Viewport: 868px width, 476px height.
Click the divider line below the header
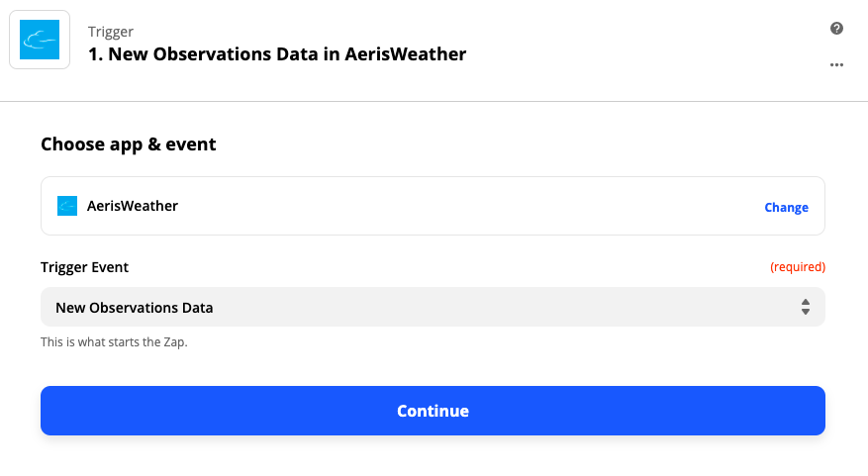434,101
